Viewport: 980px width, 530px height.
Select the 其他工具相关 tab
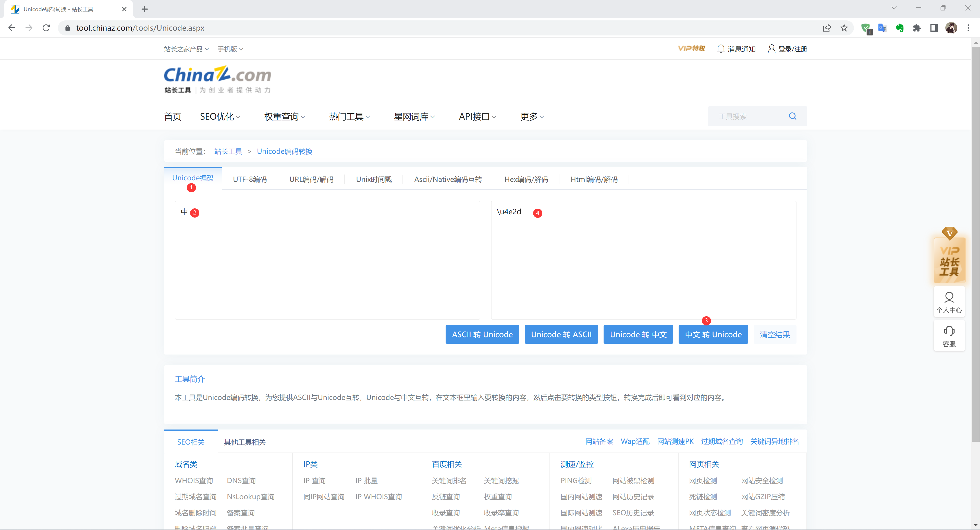[245, 442]
